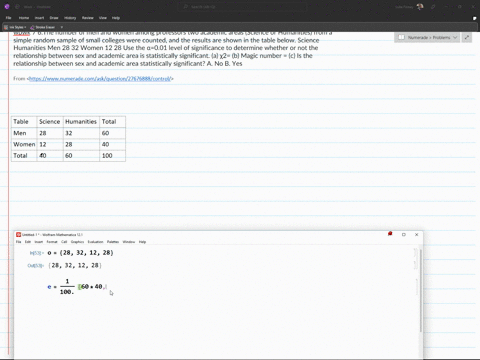
Task: Click the expand page full view button
Action: (x=467, y=37)
